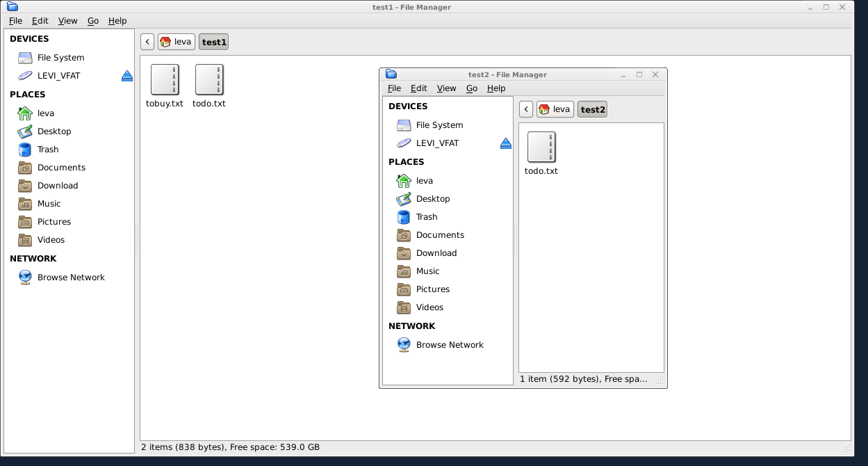This screenshot has width=868, height=466.
Task: Click the test1 sidebar pane divider handle
Action: 137,241
